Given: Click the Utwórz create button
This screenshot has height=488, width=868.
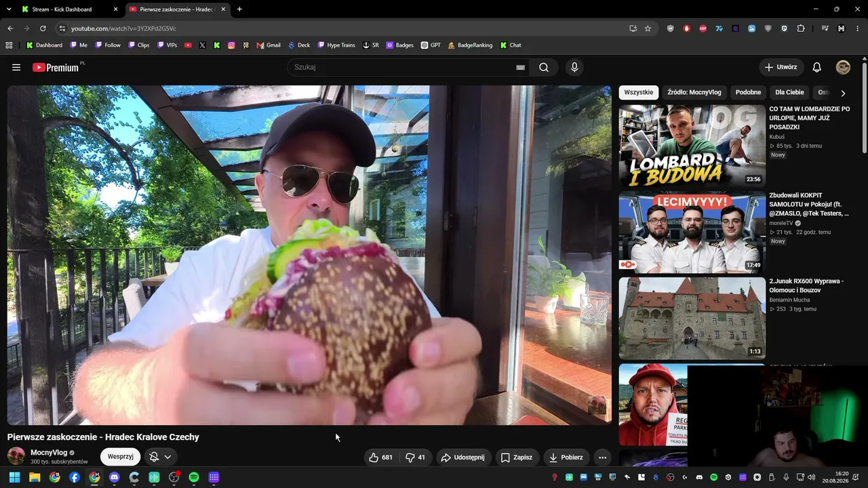Looking at the screenshot, I should tap(781, 67).
